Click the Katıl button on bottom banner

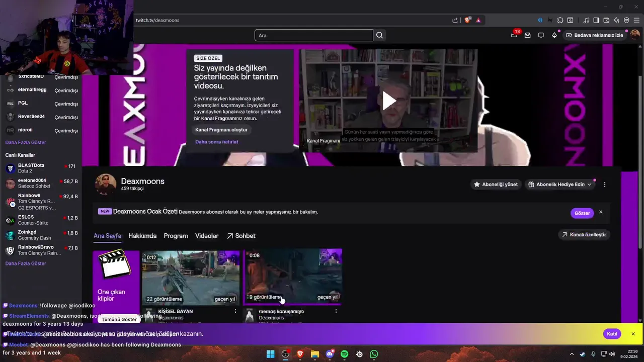coord(612,334)
